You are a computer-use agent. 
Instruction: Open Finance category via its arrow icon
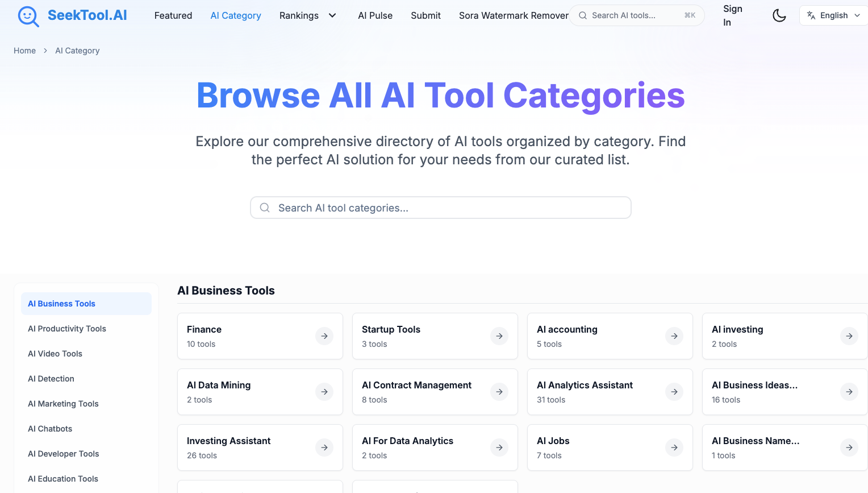(x=324, y=336)
